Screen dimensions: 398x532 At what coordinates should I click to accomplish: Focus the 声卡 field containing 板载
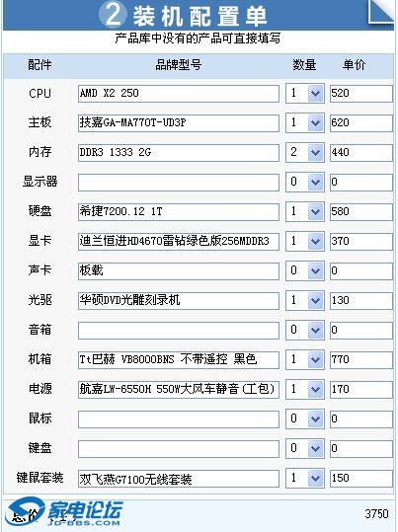pos(179,271)
